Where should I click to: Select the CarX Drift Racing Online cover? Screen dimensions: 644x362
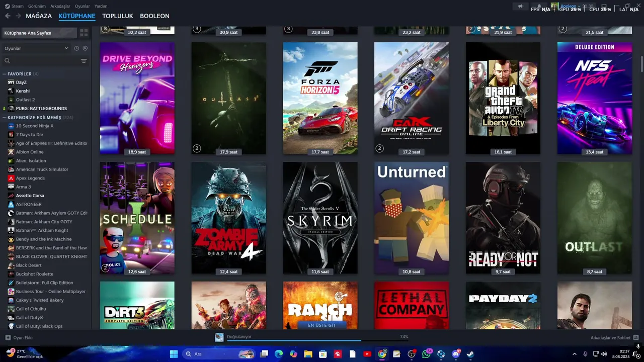click(x=412, y=98)
